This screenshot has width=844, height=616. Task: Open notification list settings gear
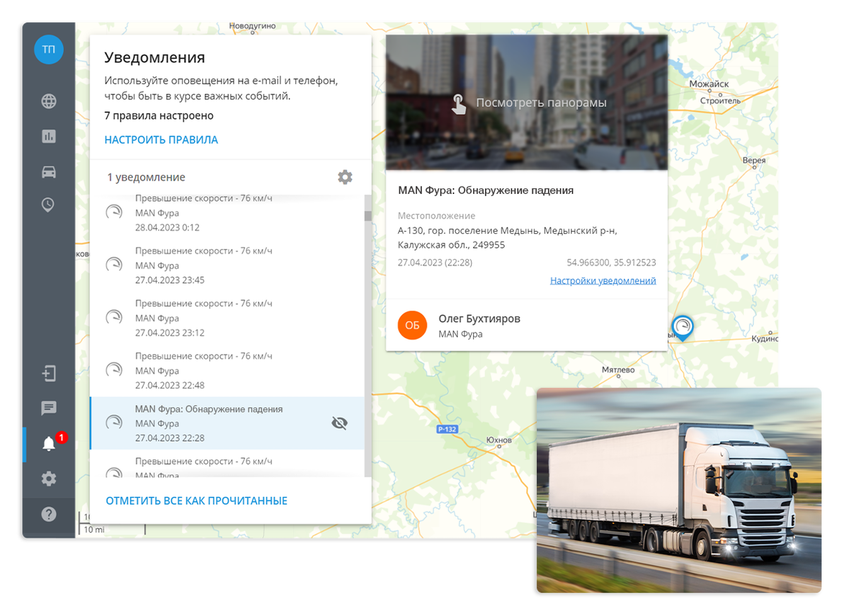[345, 177]
